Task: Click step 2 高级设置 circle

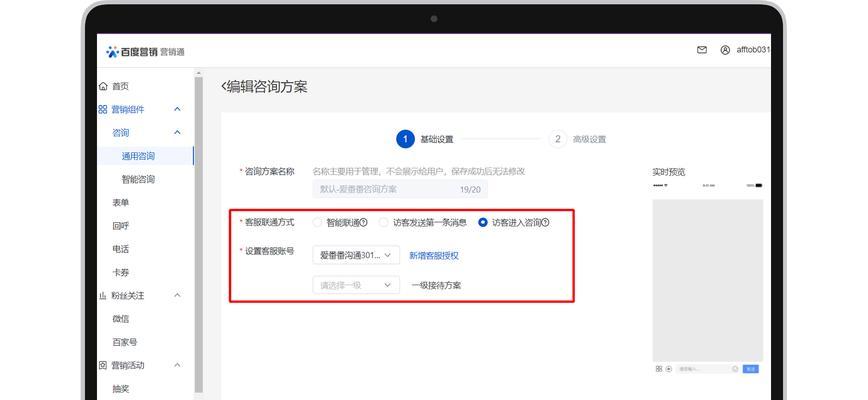Action: click(x=557, y=139)
